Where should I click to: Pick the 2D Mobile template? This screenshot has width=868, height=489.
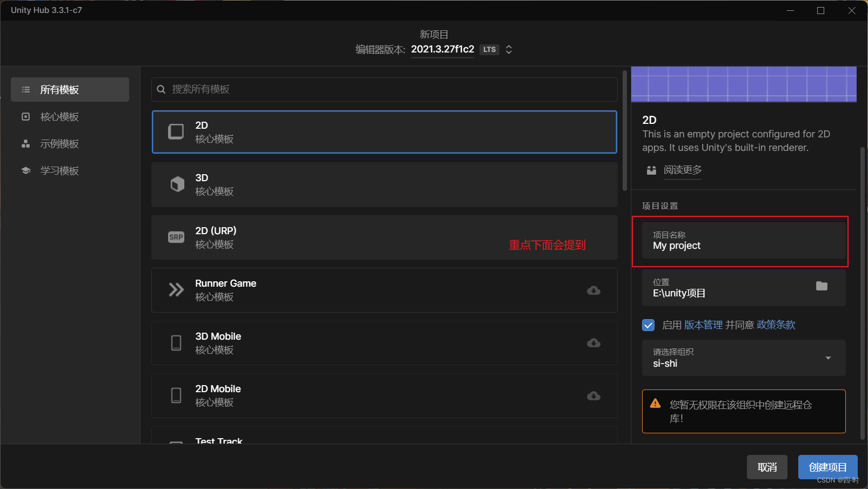tap(384, 395)
